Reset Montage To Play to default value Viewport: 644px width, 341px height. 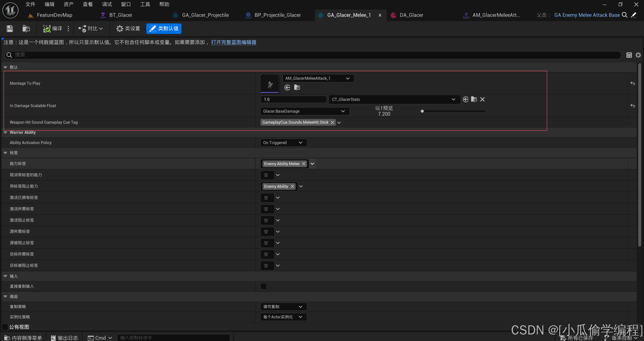coord(632,83)
